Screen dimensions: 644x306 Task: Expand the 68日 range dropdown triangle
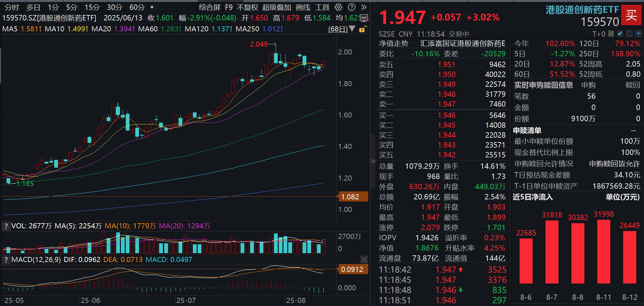point(352,29)
